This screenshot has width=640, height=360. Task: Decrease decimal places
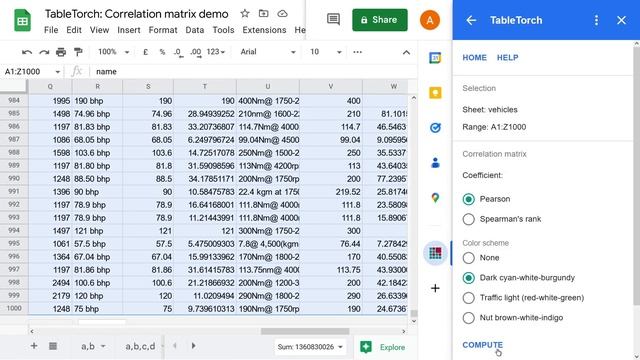(178, 52)
